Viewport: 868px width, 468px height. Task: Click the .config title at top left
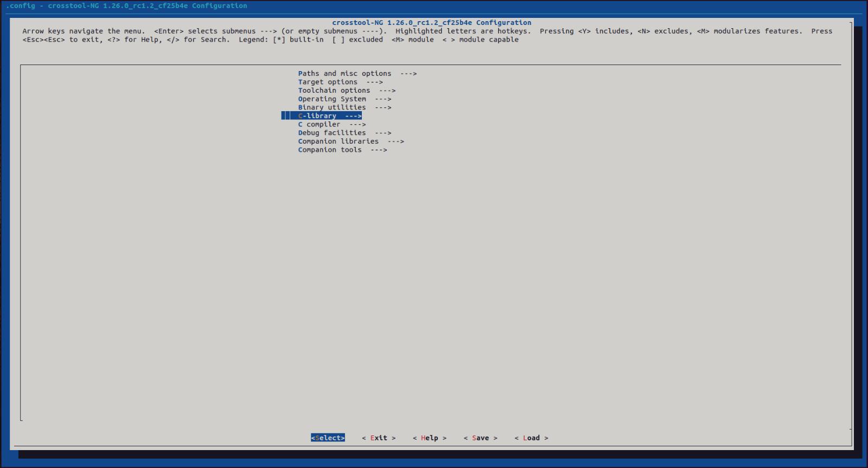126,6
